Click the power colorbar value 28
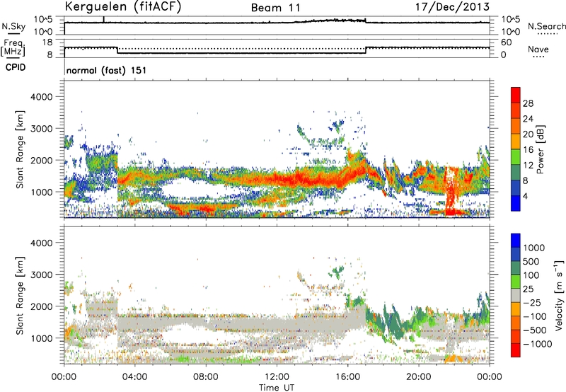 pos(528,103)
